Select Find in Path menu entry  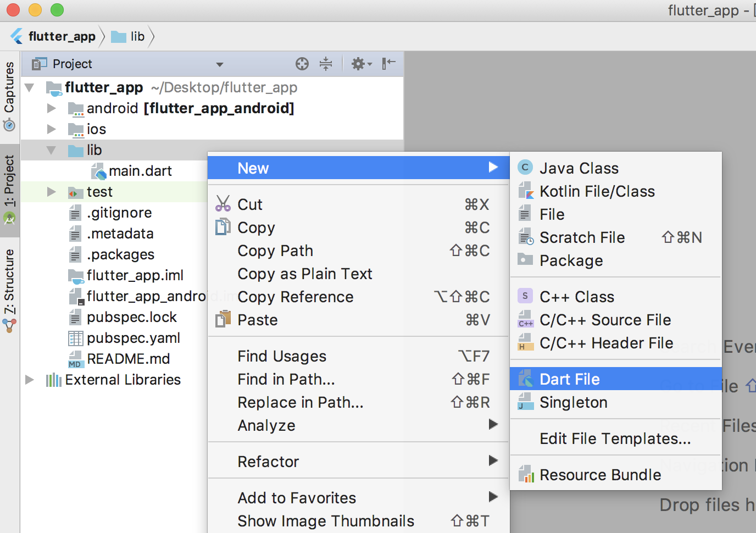coord(358,379)
